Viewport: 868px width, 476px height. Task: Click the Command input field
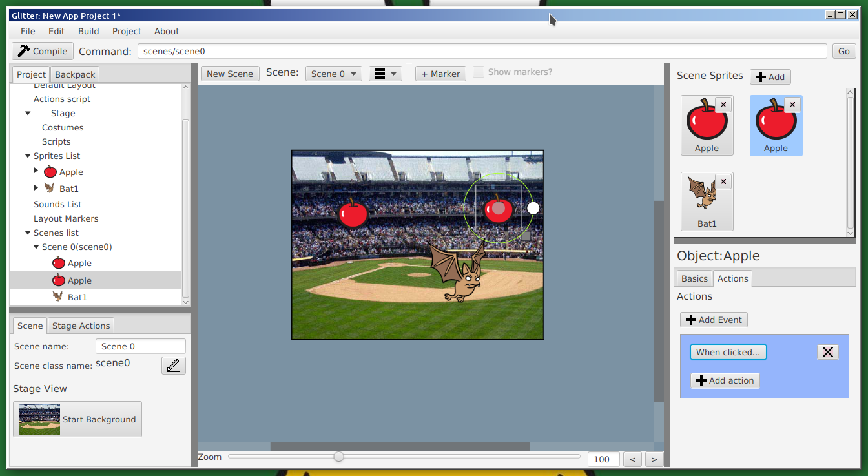[x=482, y=51]
